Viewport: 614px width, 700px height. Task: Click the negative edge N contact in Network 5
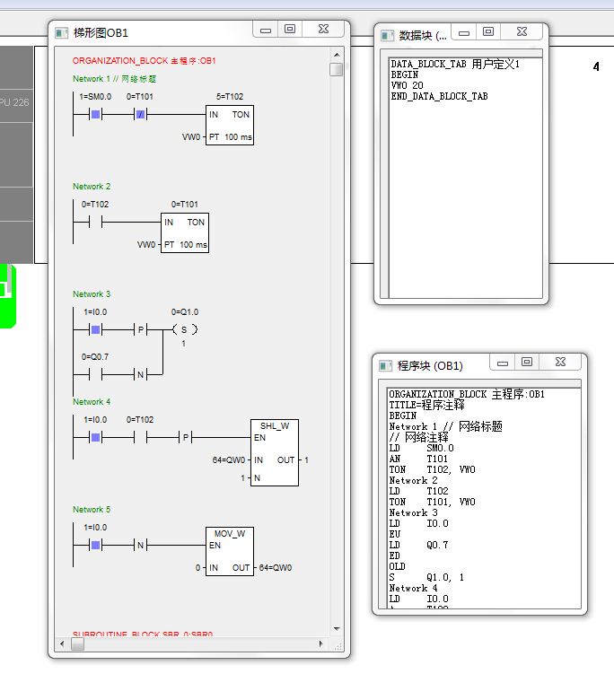click(140, 545)
